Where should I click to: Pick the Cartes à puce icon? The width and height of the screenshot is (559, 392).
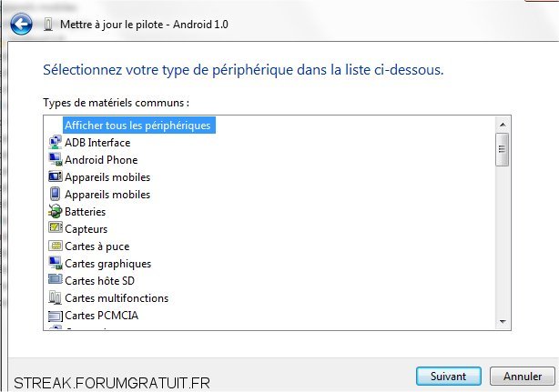[x=55, y=246]
